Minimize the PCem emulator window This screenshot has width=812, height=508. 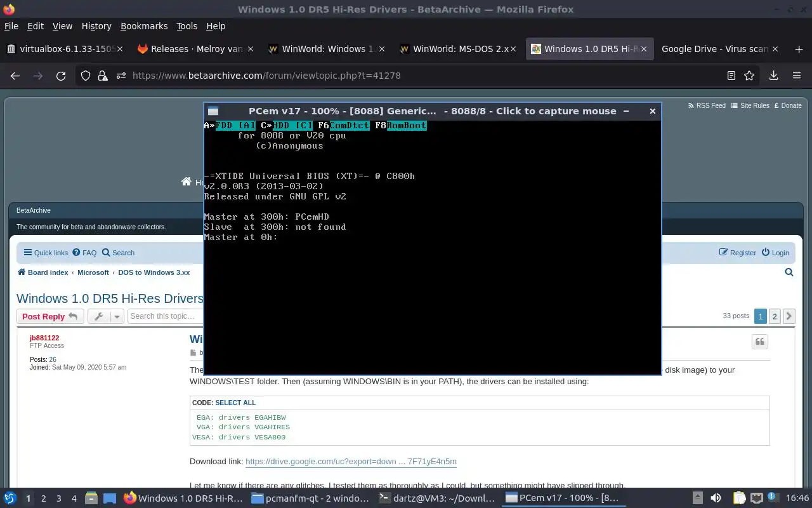click(x=626, y=111)
